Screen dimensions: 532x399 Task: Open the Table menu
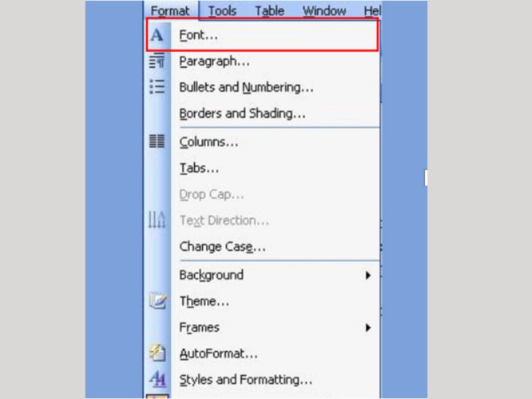pyautogui.click(x=270, y=11)
